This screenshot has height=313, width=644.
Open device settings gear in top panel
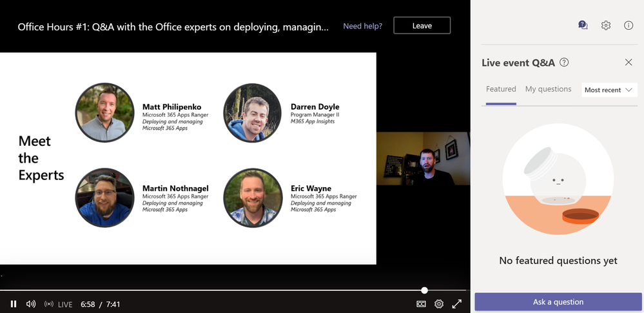[x=606, y=25]
